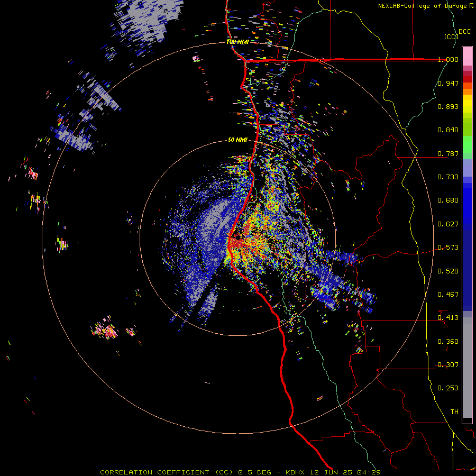Viewport: 476px width, 476px height.
Task: Click the 0.5 DEG elevation text
Action: click(254, 472)
